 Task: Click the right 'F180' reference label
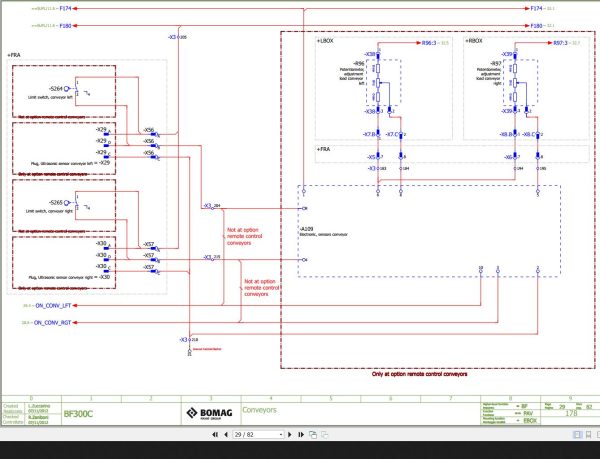[x=536, y=26]
